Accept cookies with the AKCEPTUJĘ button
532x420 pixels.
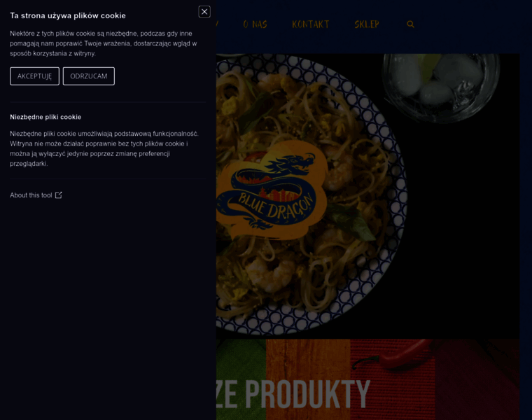coord(34,76)
